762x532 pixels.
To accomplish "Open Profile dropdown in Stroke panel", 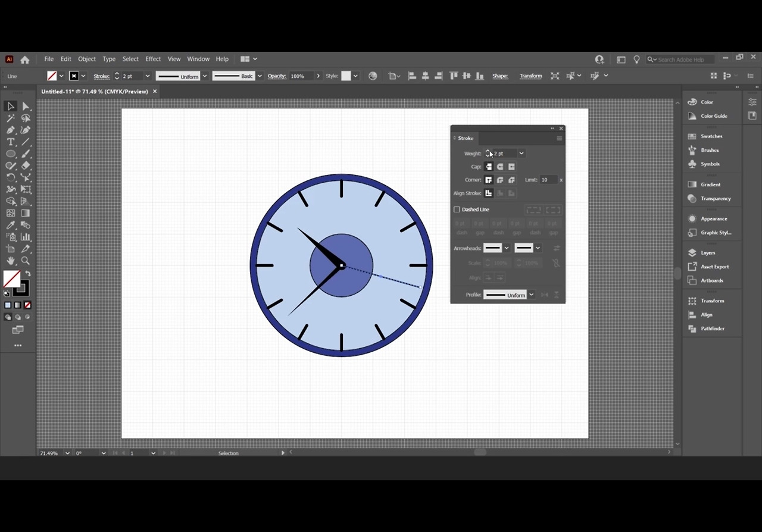I will tap(531, 295).
